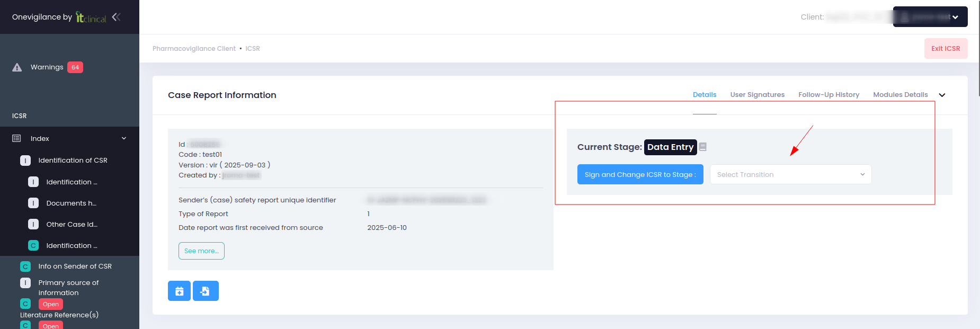
Task: Click the calendar plus icon button
Action: tap(179, 291)
